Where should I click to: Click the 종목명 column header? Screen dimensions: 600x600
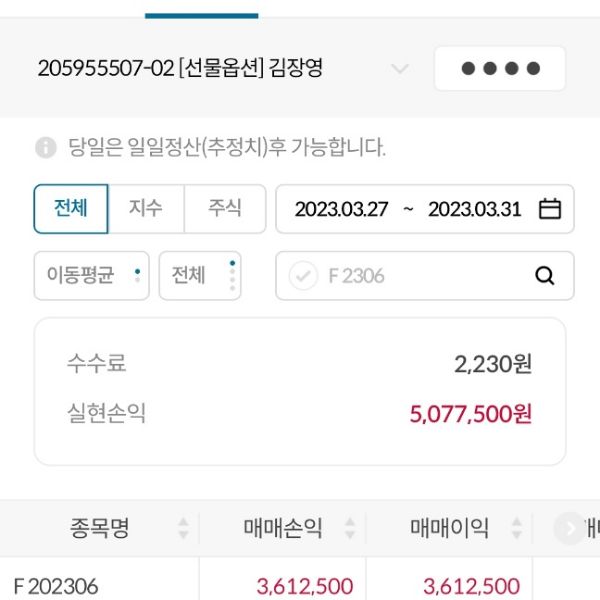click(100, 528)
